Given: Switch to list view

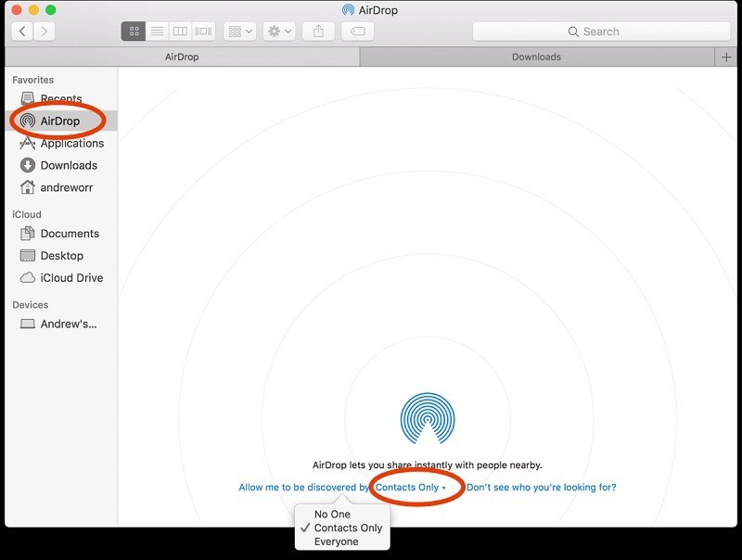Looking at the screenshot, I should (x=157, y=31).
